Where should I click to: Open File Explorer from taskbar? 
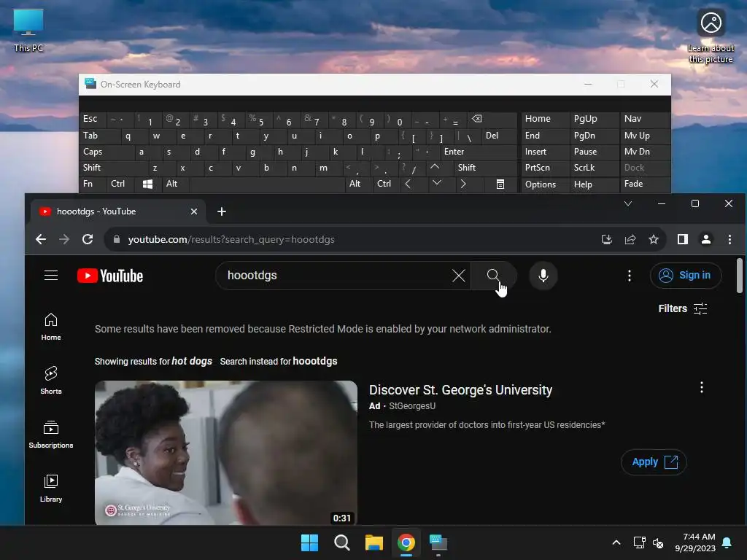[x=374, y=542]
